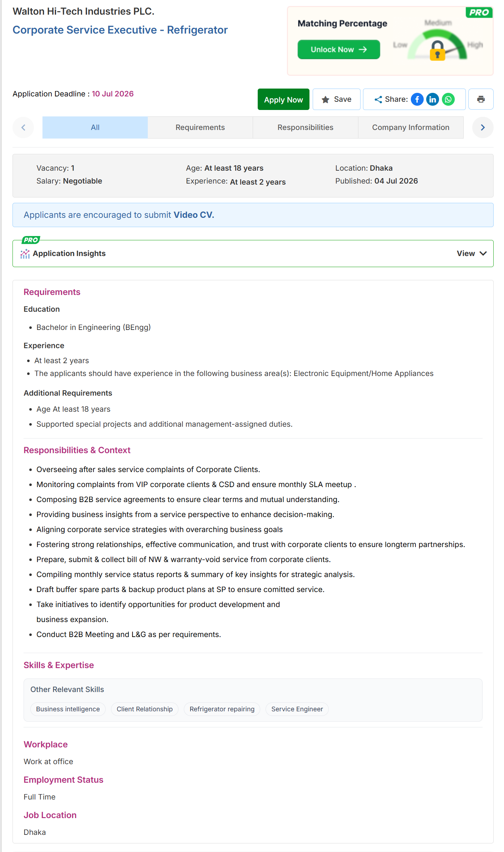The width and height of the screenshot is (504, 852).
Task: Expand Application Insights with View chevron
Action: click(483, 254)
